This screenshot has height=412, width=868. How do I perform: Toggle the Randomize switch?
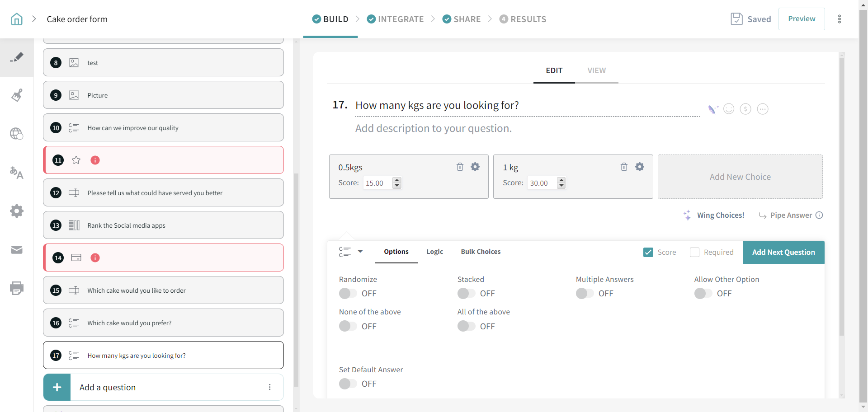pos(348,294)
